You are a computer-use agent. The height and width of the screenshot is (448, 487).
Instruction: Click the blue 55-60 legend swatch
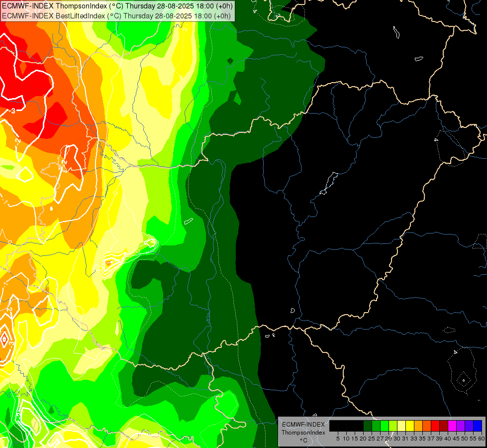point(478,426)
